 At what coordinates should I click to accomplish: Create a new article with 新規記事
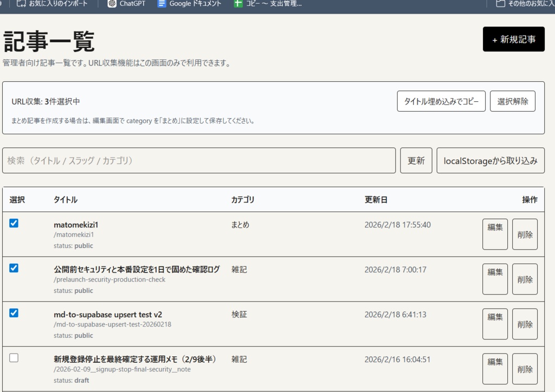(x=513, y=39)
